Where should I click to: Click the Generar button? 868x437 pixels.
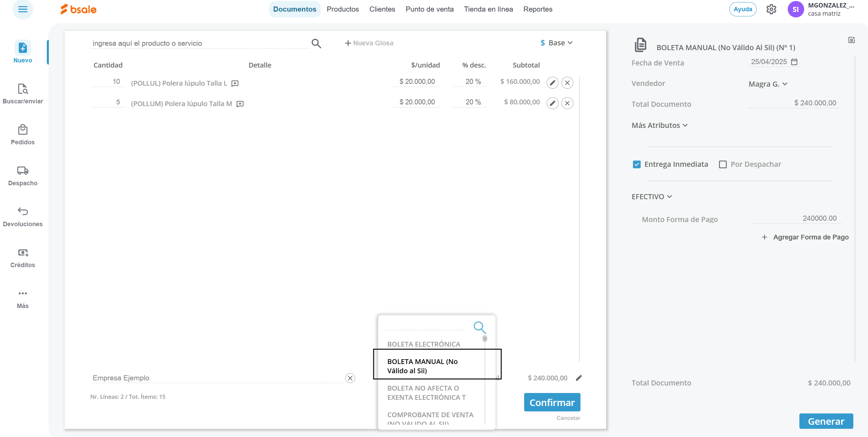pos(826,421)
